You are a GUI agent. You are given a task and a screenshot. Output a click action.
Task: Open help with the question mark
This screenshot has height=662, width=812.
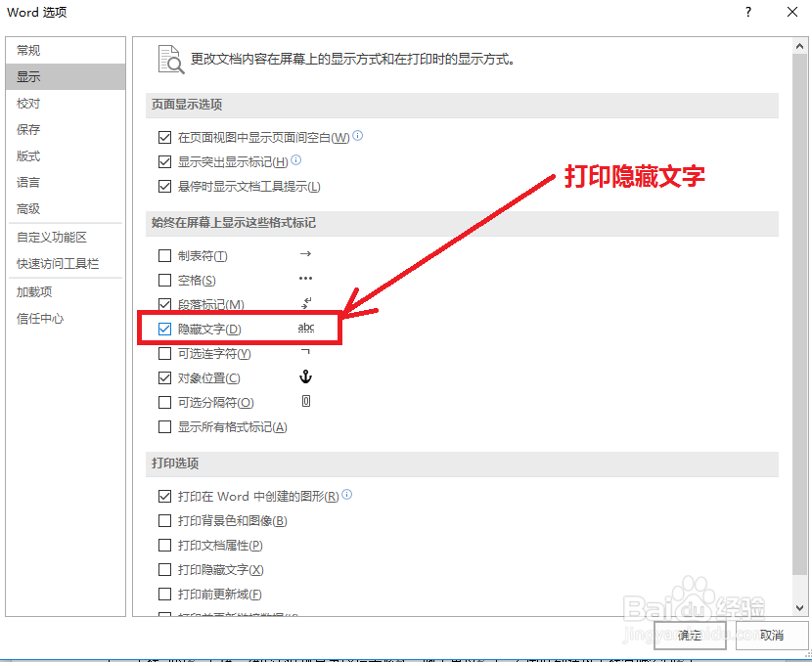[x=748, y=12]
